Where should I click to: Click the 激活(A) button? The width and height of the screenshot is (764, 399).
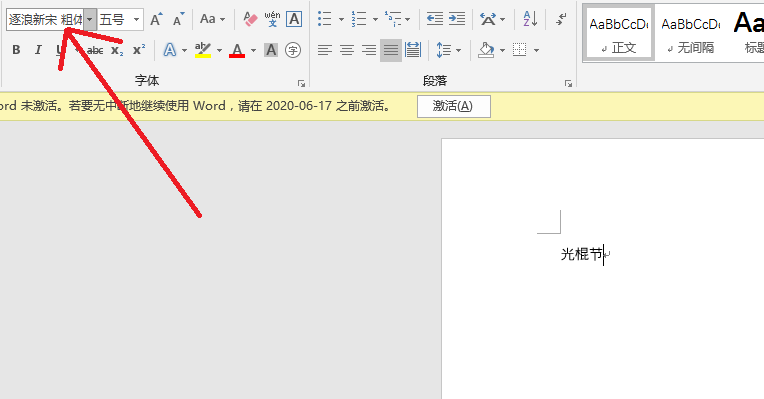click(x=454, y=106)
